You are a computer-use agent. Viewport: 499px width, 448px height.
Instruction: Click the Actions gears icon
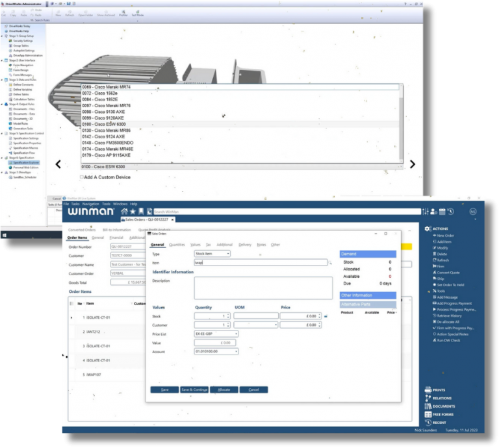pos(428,229)
